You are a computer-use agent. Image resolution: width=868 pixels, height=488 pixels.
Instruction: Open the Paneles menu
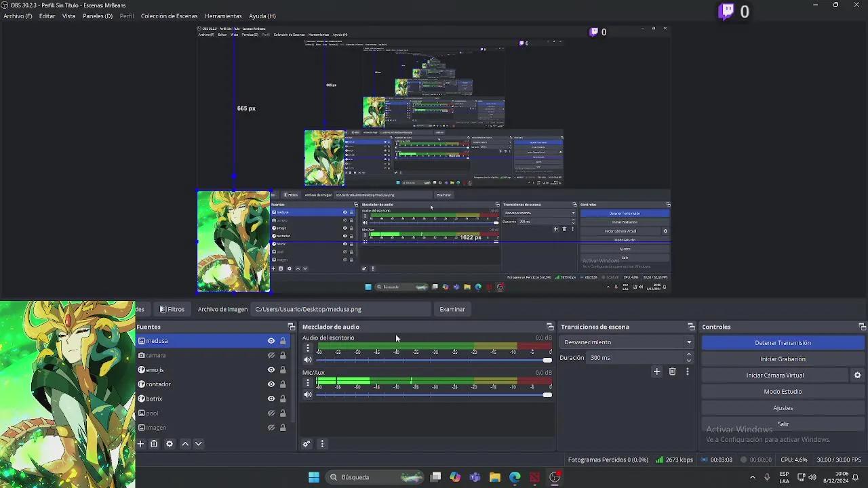point(98,16)
